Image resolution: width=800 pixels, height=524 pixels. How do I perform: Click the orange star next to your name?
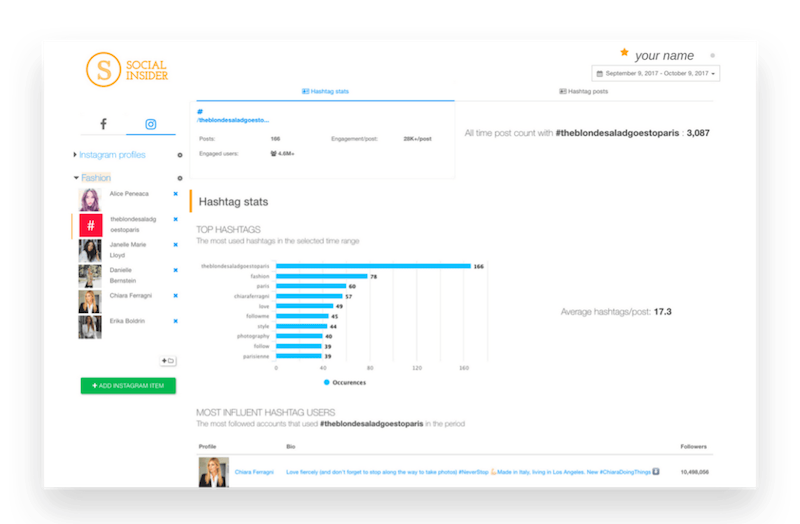coord(624,52)
